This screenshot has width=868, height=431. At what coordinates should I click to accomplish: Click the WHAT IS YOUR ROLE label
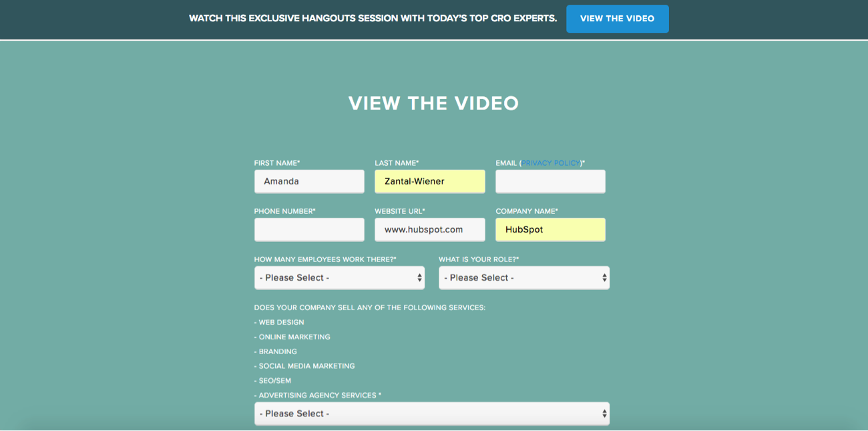[479, 259]
